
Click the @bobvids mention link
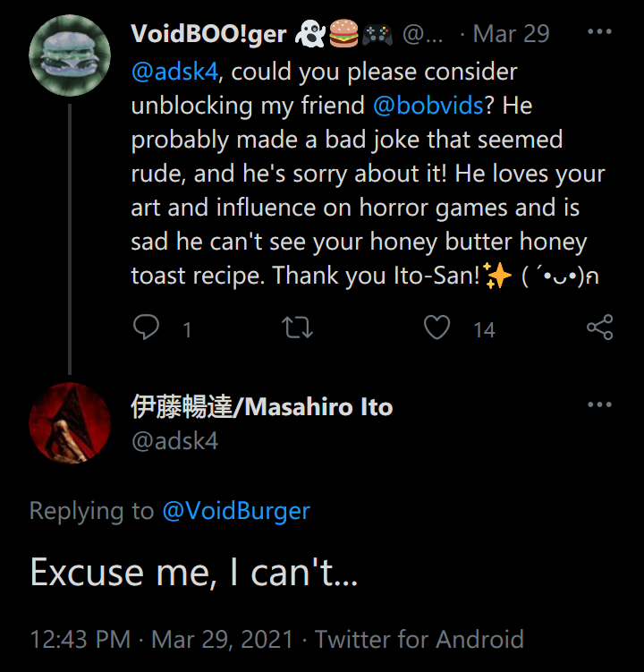(x=428, y=106)
